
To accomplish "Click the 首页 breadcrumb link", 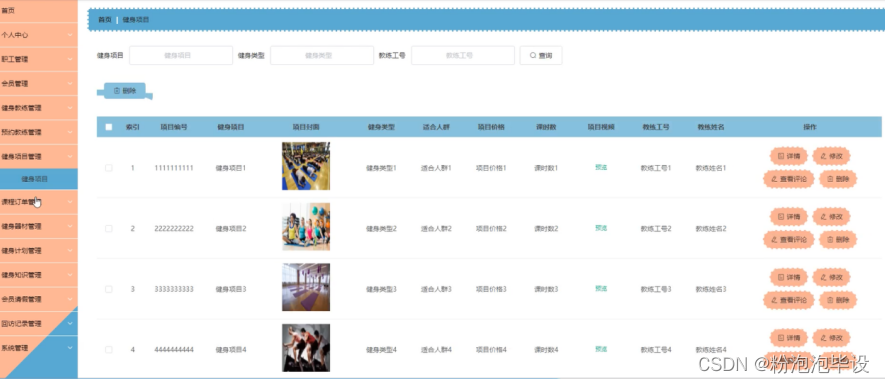I will (x=105, y=19).
